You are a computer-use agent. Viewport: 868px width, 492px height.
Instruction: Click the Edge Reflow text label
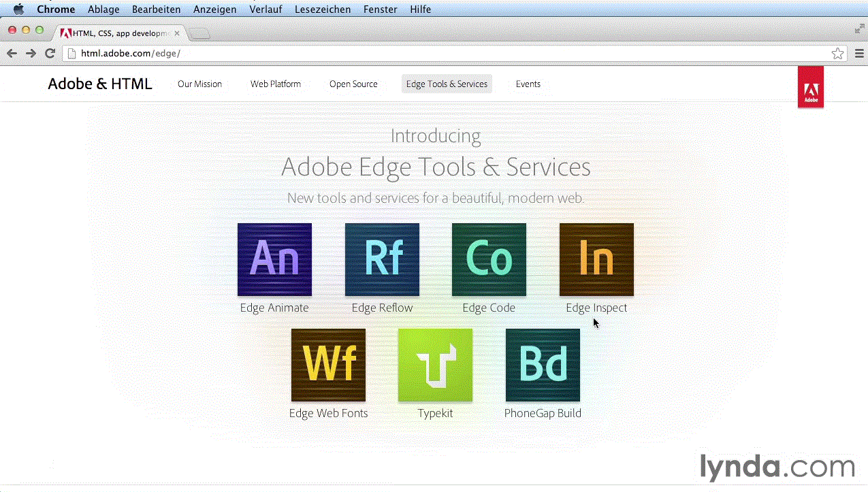[x=382, y=308]
